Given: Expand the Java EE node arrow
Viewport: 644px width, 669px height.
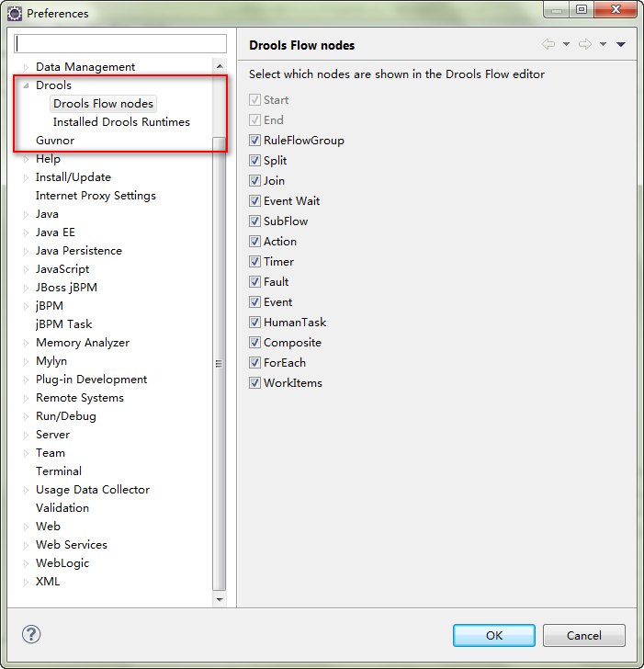Looking at the screenshot, I should click(26, 232).
